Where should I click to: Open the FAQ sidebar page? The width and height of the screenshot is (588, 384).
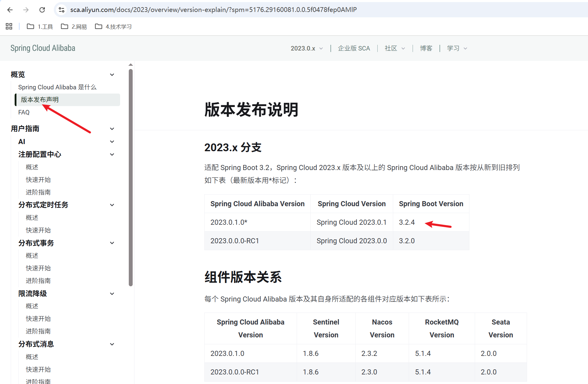[x=24, y=112]
